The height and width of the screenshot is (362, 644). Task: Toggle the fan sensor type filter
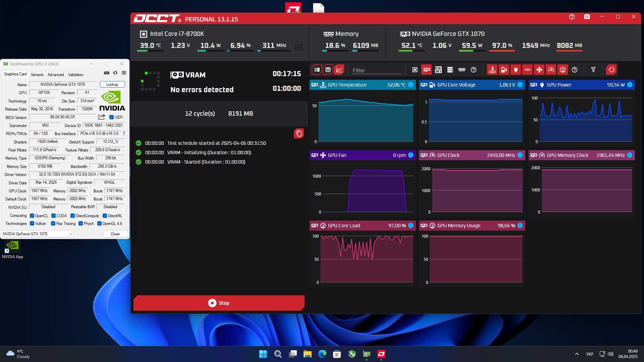tap(539, 70)
